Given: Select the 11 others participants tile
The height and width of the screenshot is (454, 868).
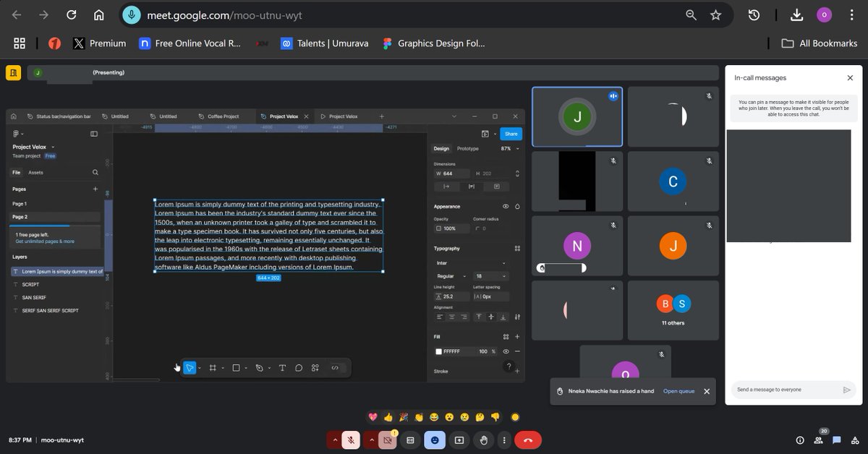Looking at the screenshot, I should pyautogui.click(x=673, y=311).
